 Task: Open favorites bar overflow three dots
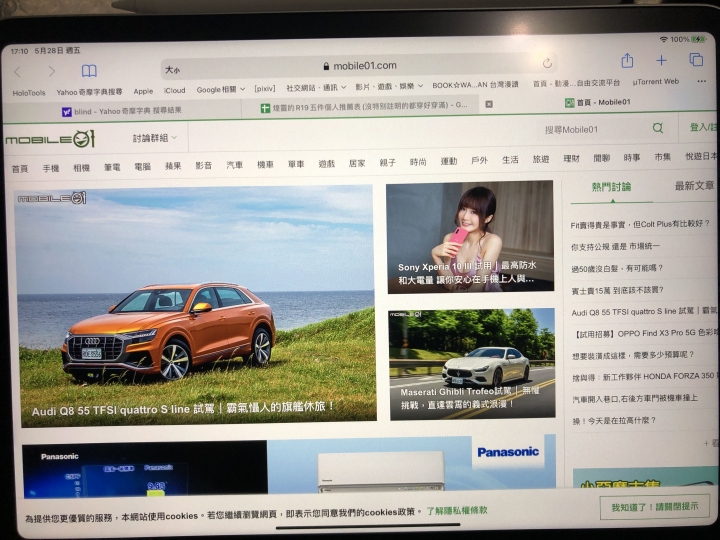[x=701, y=81]
